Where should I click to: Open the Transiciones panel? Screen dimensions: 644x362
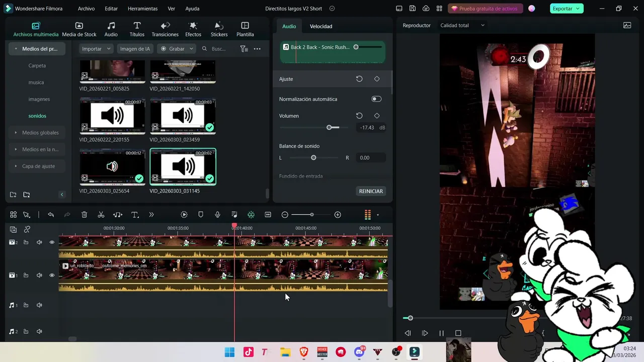[x=165, y=30]
